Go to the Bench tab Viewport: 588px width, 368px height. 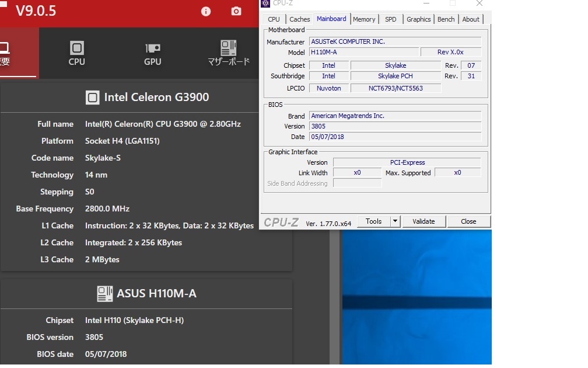pos(446,19)
